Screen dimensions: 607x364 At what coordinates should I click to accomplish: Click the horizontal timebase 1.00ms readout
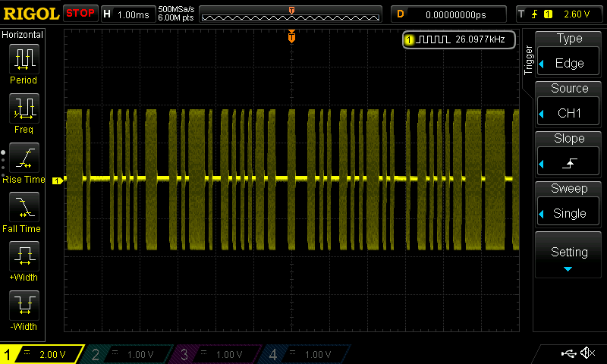pos(128,14)
